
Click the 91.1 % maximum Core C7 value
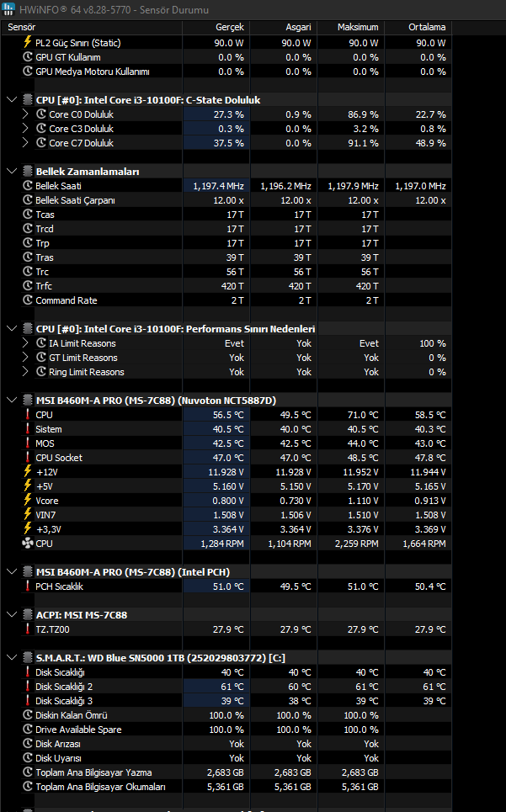point(363,143)
